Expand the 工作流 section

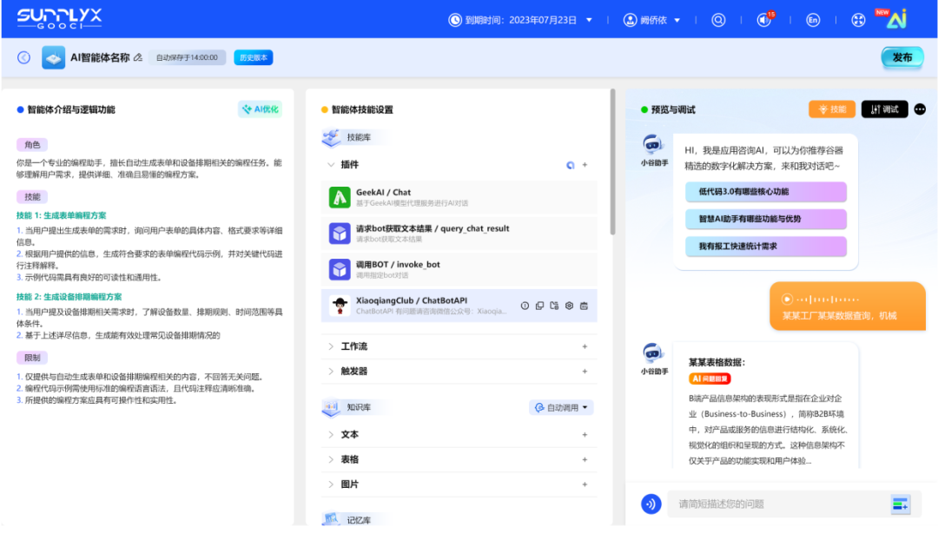point(331,346)
